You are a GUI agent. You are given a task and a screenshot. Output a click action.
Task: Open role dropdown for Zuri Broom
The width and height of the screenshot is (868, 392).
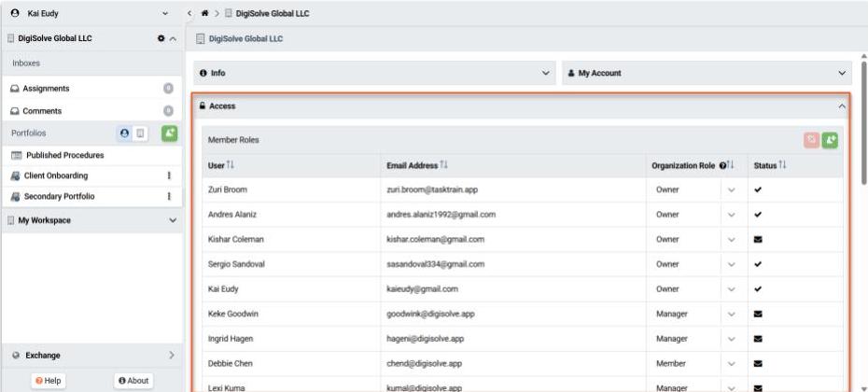tap(731, 189)
